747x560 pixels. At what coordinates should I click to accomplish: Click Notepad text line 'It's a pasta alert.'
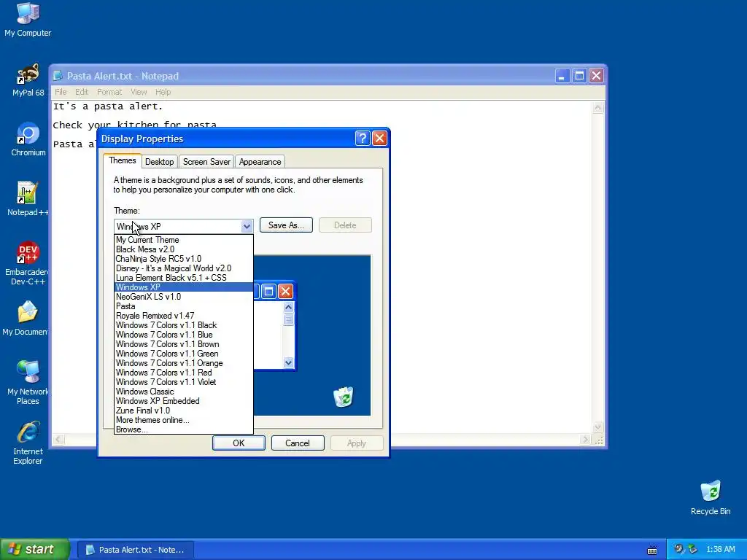(x=108, y=106)
